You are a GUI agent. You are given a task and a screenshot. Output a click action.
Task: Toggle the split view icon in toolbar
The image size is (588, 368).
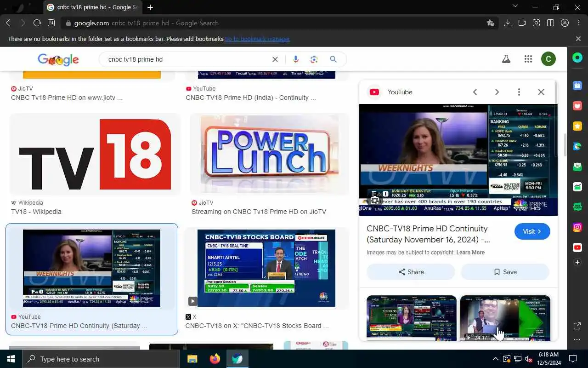[550, 23]
